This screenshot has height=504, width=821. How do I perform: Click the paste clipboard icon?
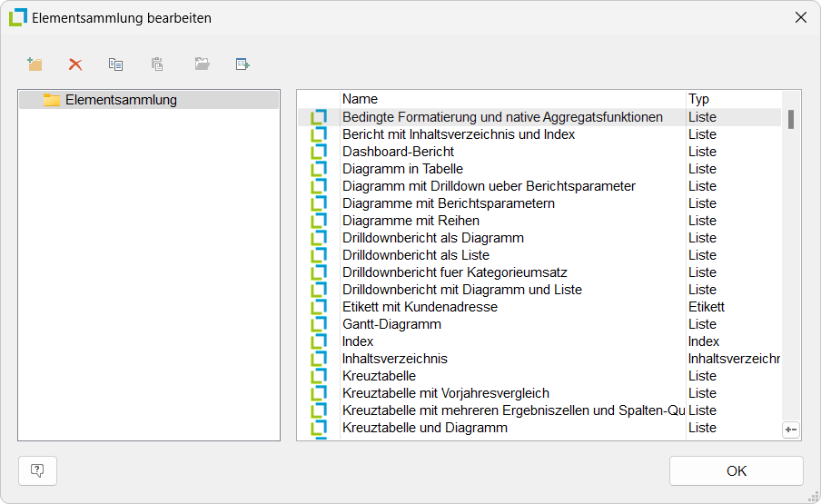tap(157, 64)
